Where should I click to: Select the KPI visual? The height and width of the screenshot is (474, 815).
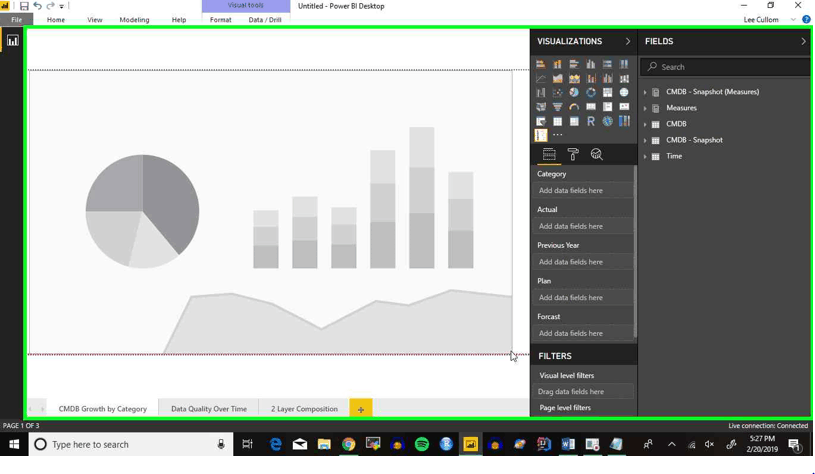point(624,107)
